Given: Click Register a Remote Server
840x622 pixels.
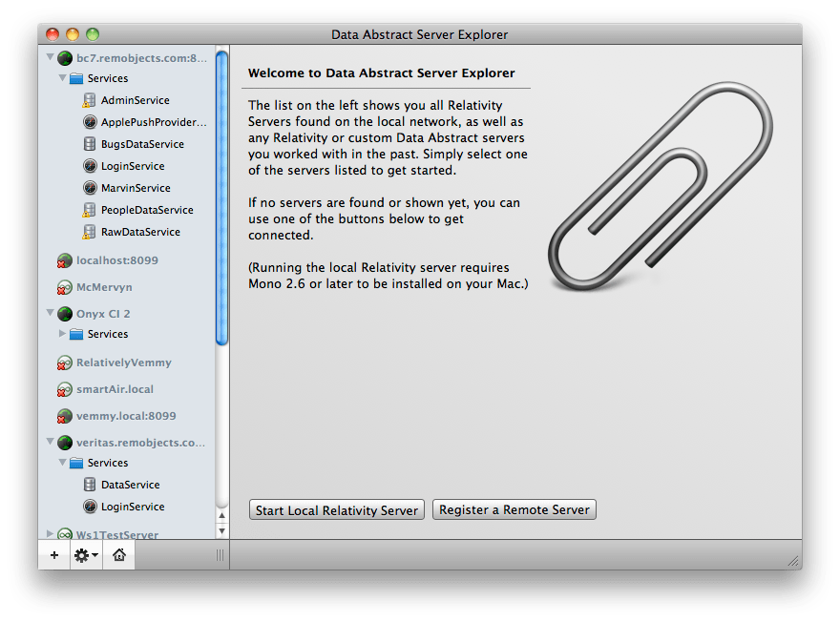Looking at the screenshot, I should (x=514, y=509).
